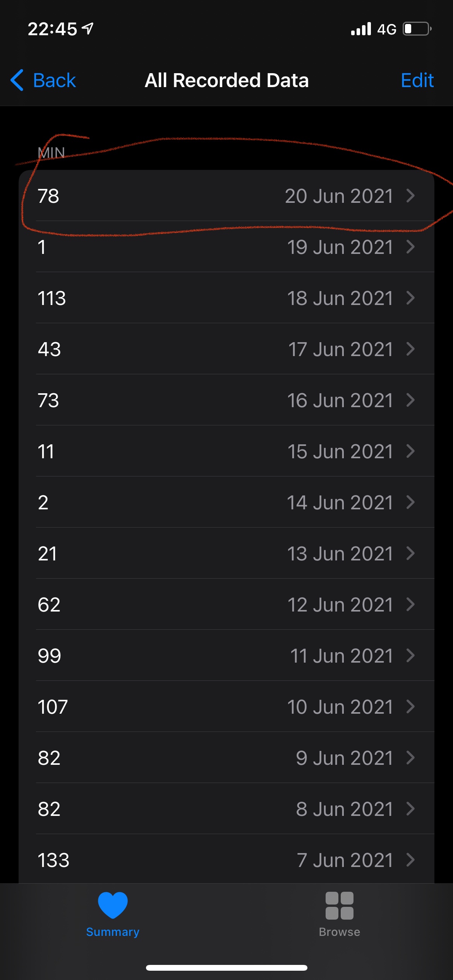Tap the Browse grid icon
Screen dimensions: 453x980
coord(339,906)
